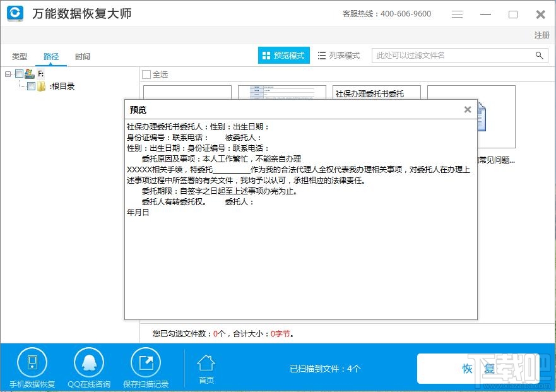Click the search magnifier icon
Screen dimensions: 556x392
click(x=540, y=56)
